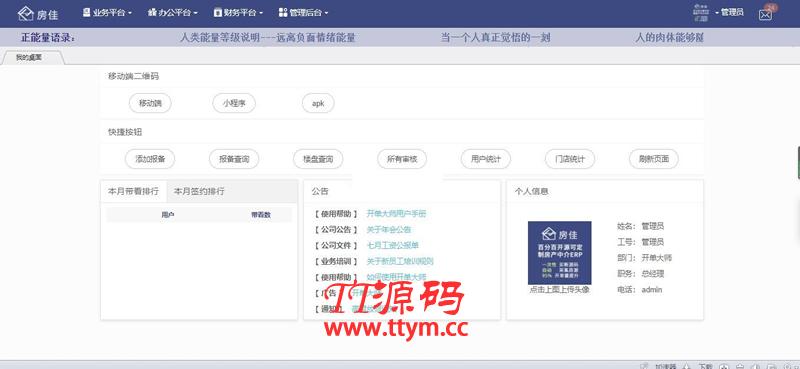This screenshot has width=800, height=369.
Task: Click the 房佳 logo in the header
Action: [38, 14]
